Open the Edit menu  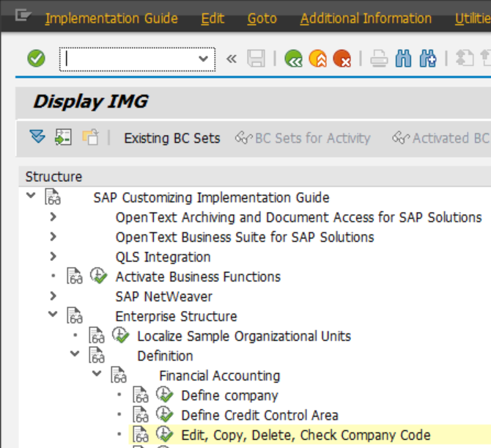pos(213,18)
